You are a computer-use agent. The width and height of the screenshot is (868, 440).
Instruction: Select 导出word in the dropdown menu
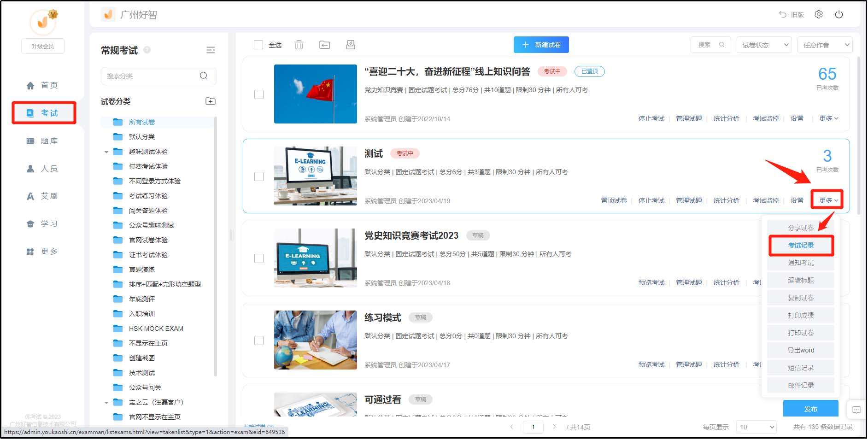pos(800,350)
